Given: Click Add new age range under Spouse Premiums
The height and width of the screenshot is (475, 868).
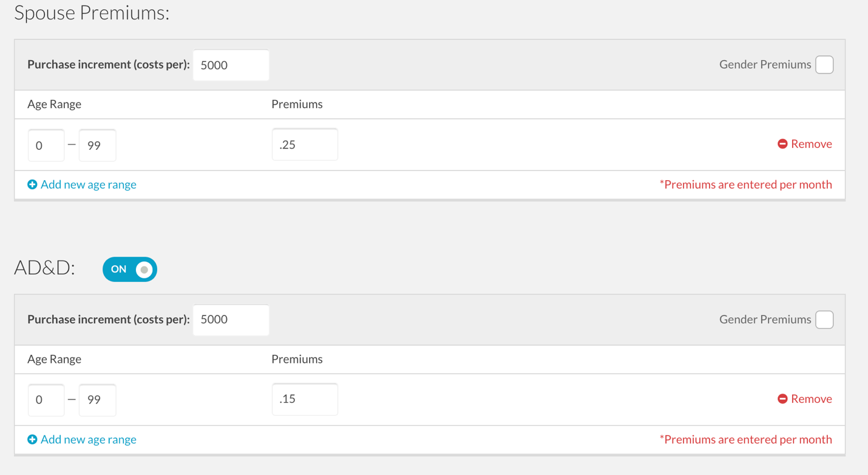Looking at the screenshot, I should 88,184.
